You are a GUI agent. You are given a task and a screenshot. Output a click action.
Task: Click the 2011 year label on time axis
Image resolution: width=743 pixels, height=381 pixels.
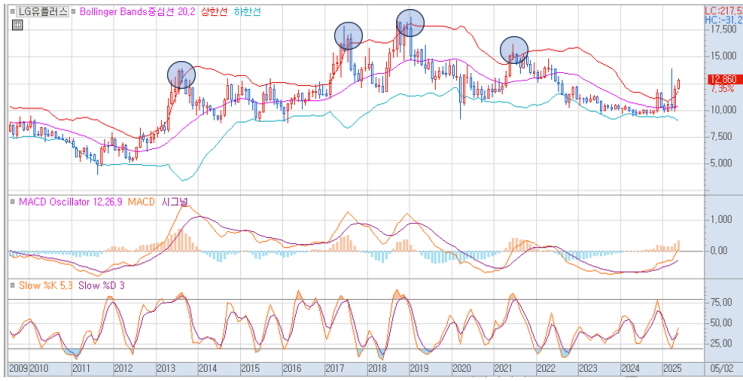pyautogui.click(x=81, y=368)
